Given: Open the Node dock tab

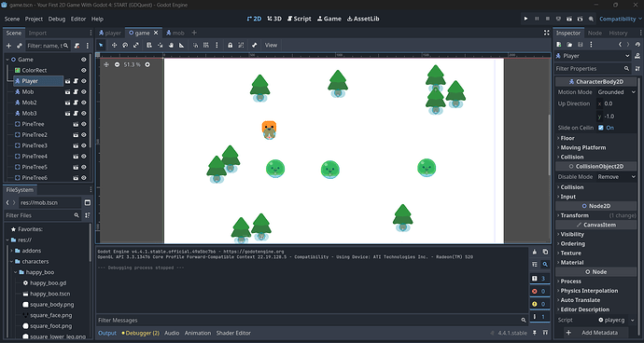Looking at the screenshot, I should pos(595,33).
